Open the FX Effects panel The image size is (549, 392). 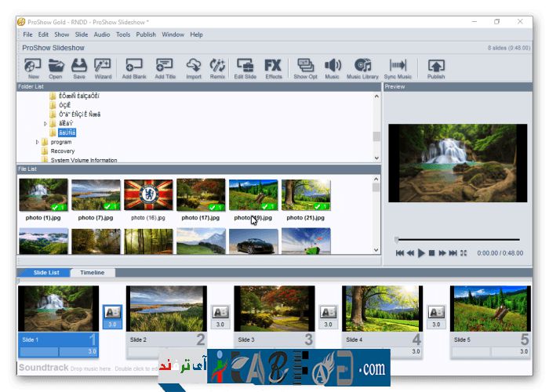pos(273,67)
